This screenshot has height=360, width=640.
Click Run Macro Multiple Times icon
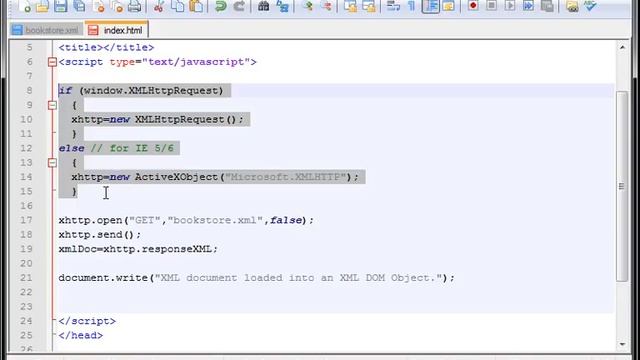tap(529, 6)
